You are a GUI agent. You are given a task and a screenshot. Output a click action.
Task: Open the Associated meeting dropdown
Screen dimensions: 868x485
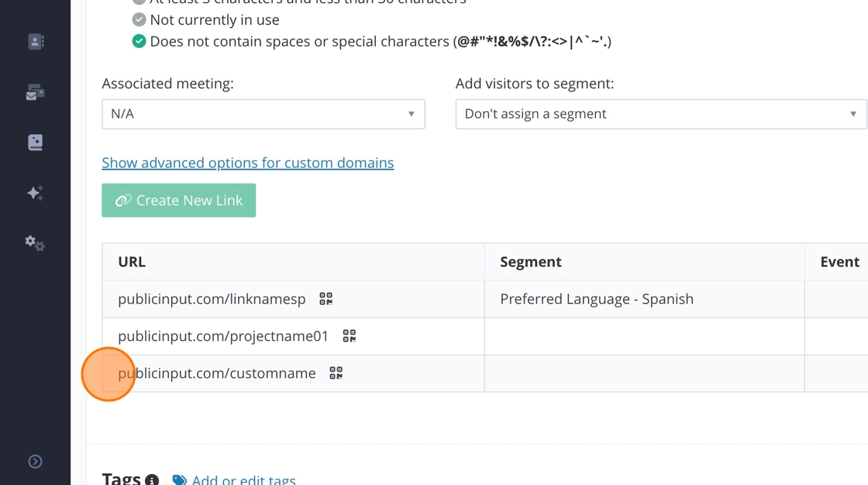pyautogui.click(x=263, y=114)
